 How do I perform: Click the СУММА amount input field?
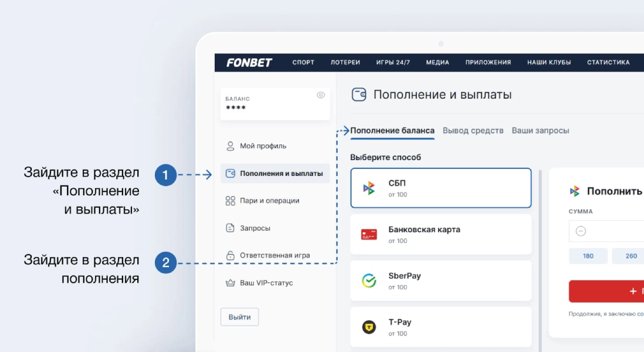(606, 231)
